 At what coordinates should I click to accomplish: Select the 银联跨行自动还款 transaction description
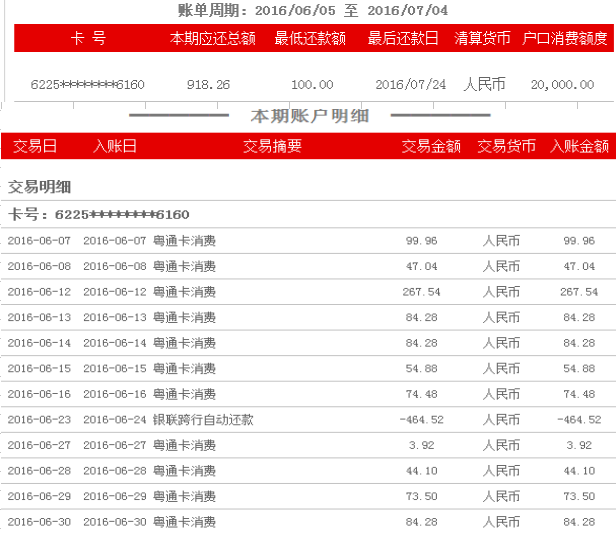(x=203, y=420)
